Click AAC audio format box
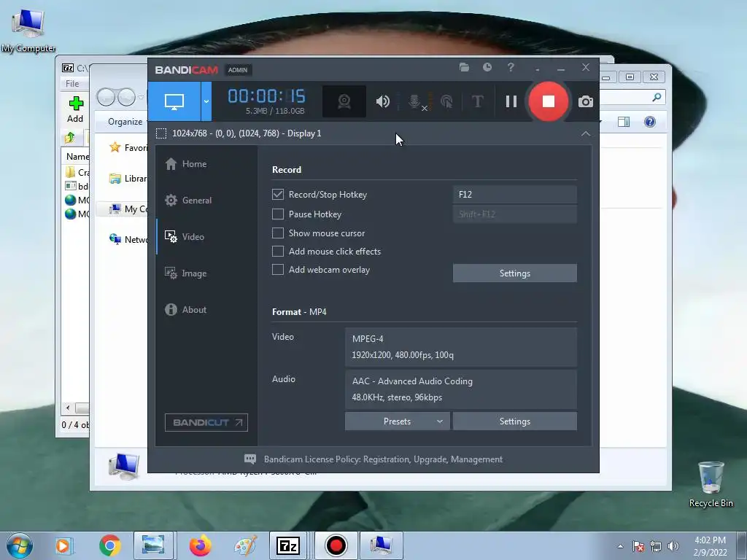 point(461,389)
